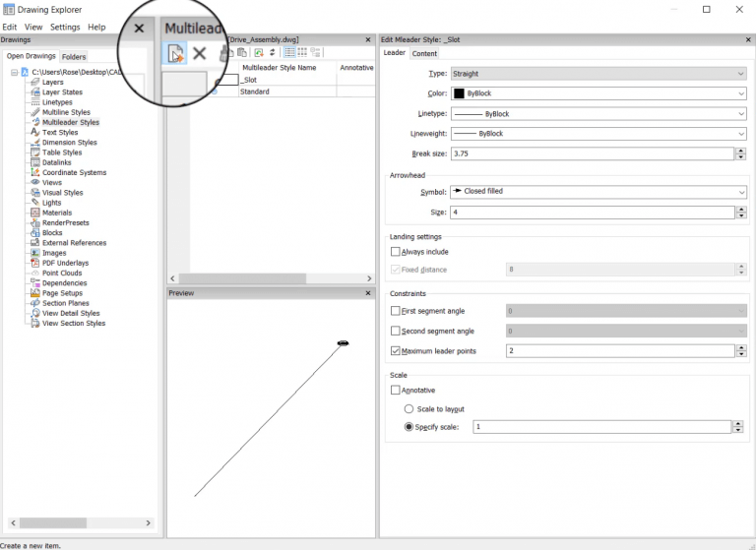Viewport: 756px width, 550px height.
Task: Switch to tree view icon
Action: coord(315,52)
